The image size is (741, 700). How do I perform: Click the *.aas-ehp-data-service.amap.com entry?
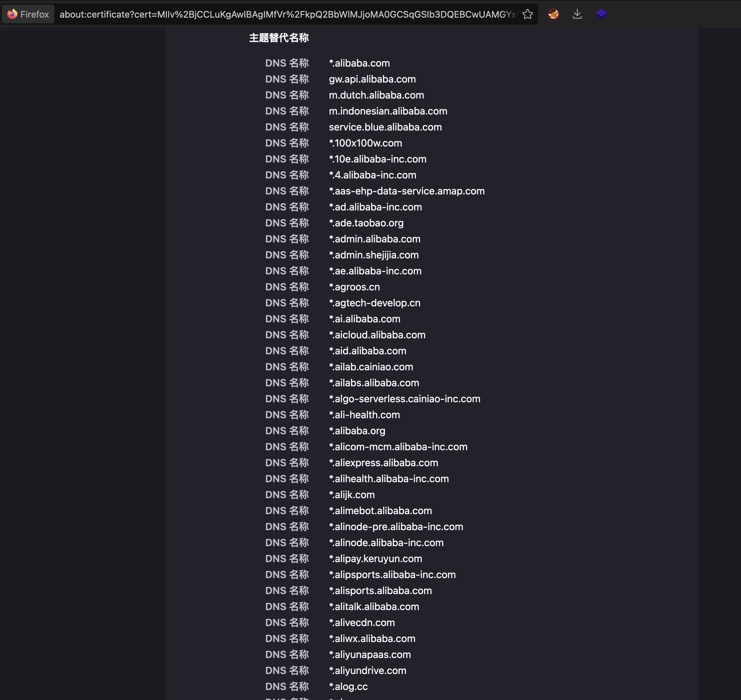click(406, 191)
